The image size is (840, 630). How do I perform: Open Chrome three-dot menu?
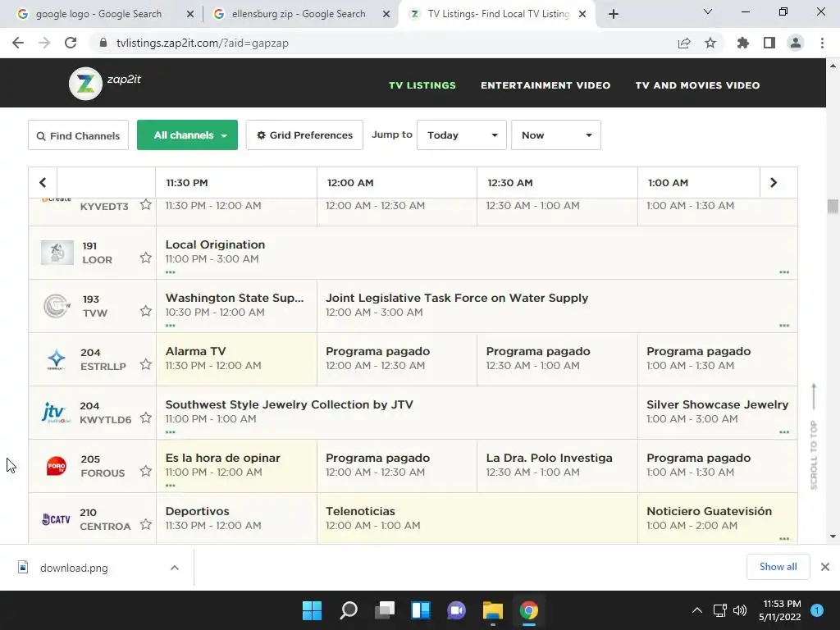pyautogui.click(x=822, y=43)
